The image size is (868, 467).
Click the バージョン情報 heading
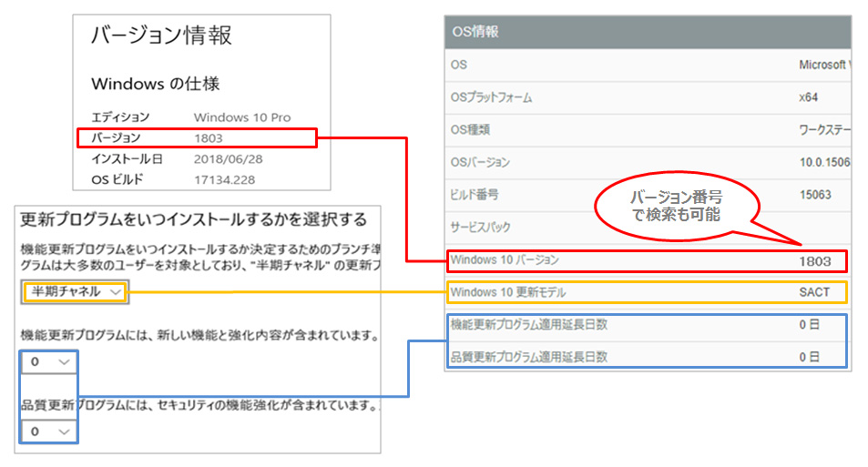tap(161, 36)
